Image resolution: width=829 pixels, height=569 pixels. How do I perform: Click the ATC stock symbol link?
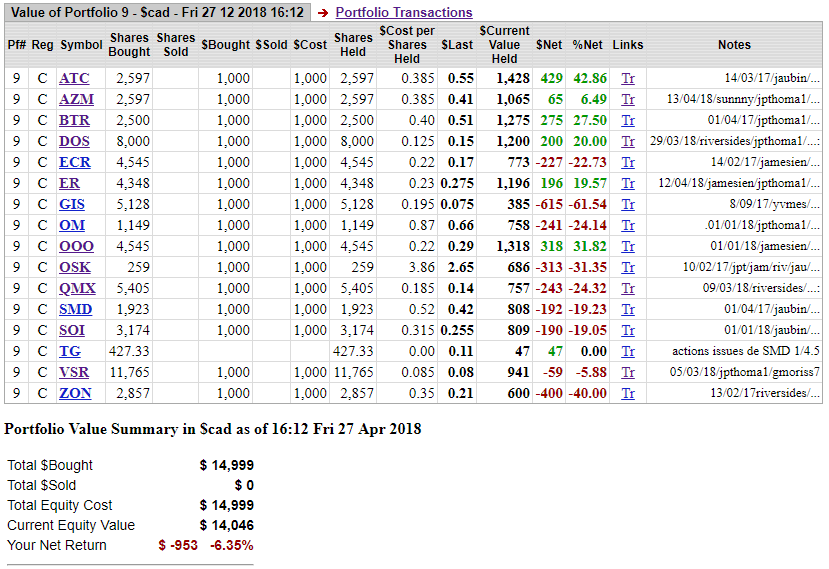point(73,78)
